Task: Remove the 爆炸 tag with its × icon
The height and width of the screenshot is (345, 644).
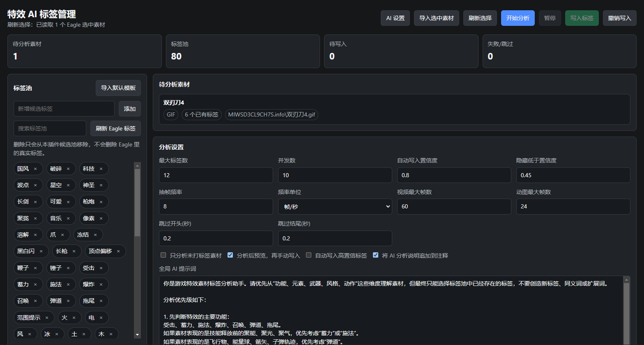Action: pos(101,285)
